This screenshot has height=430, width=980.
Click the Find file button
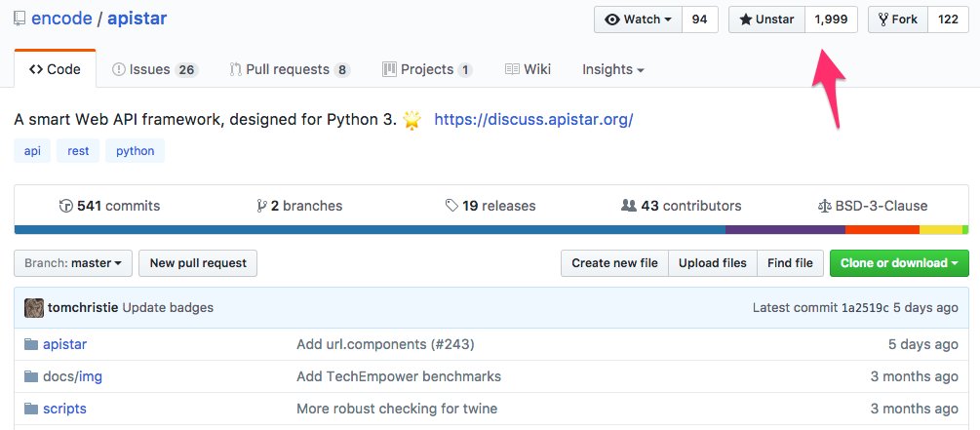pos(791,263)
